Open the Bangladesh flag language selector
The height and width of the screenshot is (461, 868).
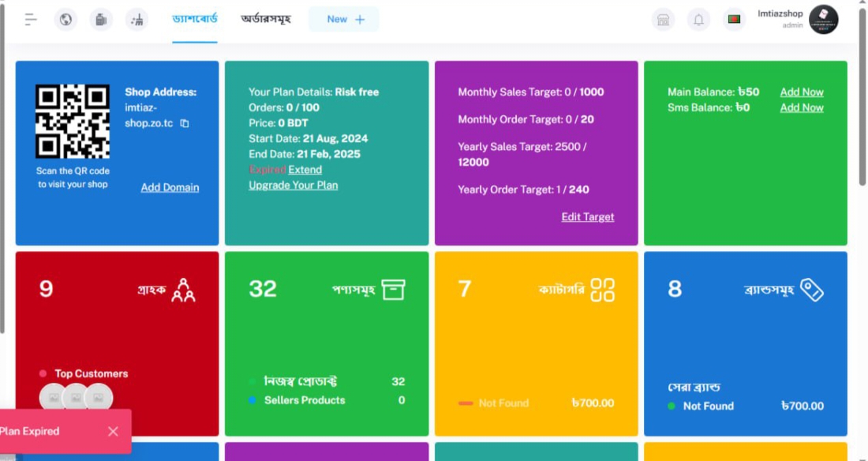tap(734, 20)
